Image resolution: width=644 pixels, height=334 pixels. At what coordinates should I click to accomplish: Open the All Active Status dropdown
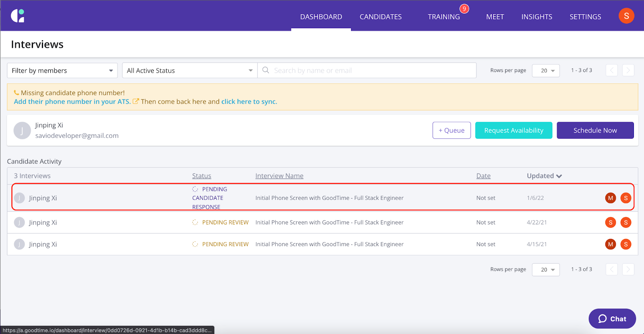(190, 71)
